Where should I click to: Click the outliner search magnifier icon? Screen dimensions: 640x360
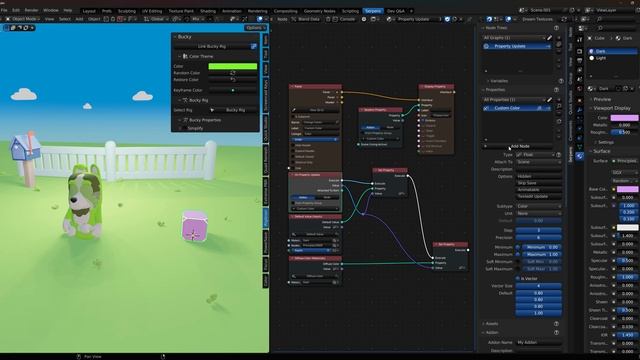tap(600, 19)
